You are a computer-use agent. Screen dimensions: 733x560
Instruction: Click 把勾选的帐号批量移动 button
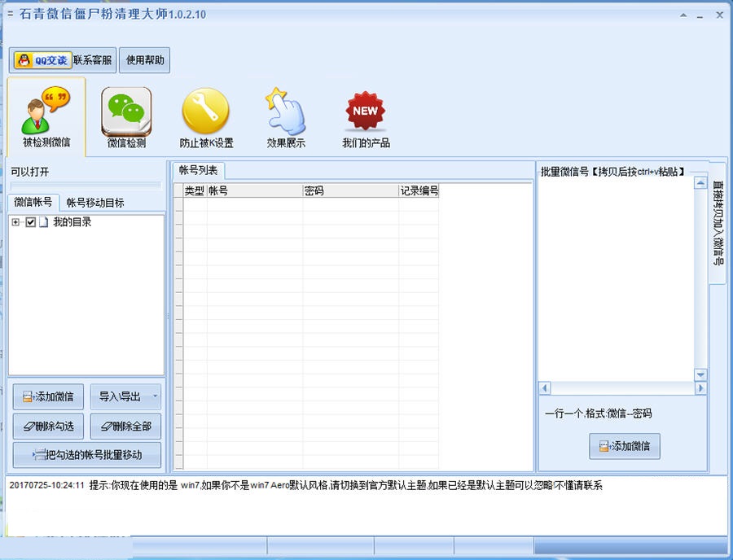[87, 455]
